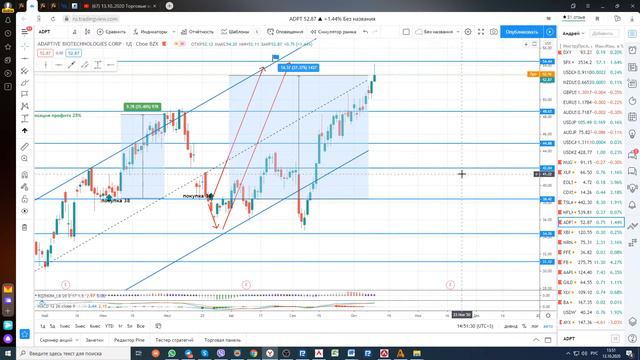Expand Андрей watchlist name dropdown
Image resolution: width=640 pixels, height=360 pixels.
point(573,33)
